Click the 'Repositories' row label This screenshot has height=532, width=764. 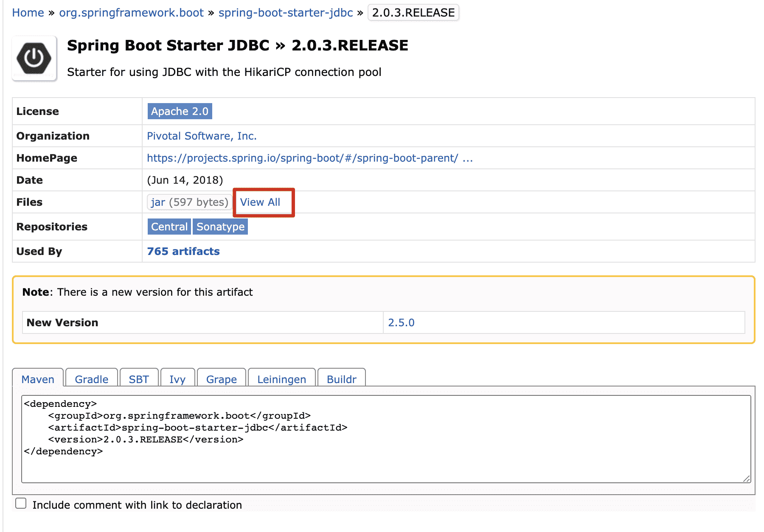coord(52,227)
